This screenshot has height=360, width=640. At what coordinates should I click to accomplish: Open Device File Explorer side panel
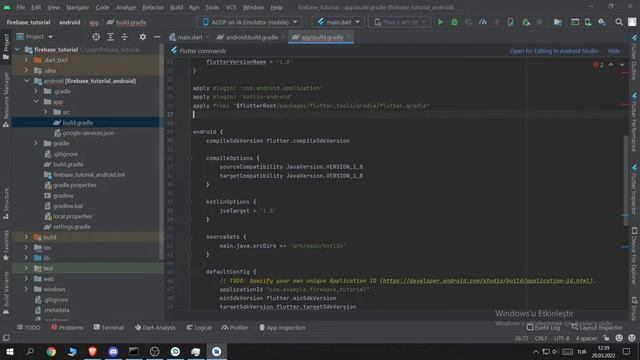click(634, 256)
